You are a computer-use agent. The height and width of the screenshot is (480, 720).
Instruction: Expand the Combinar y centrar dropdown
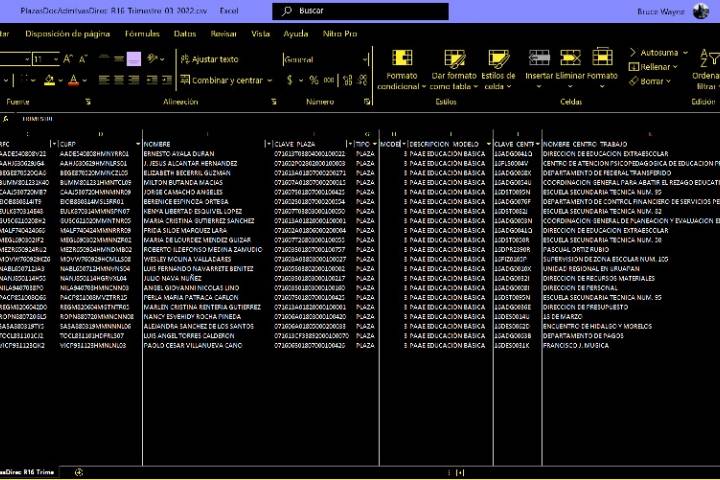(269, 80)
